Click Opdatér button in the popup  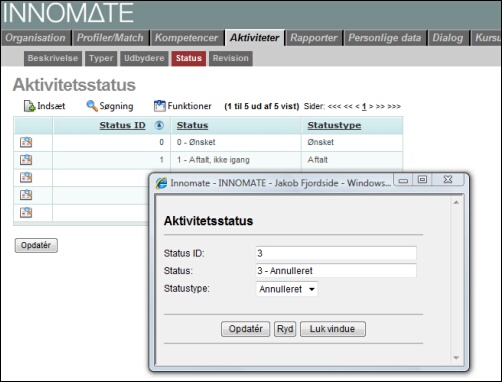(245, 329)
